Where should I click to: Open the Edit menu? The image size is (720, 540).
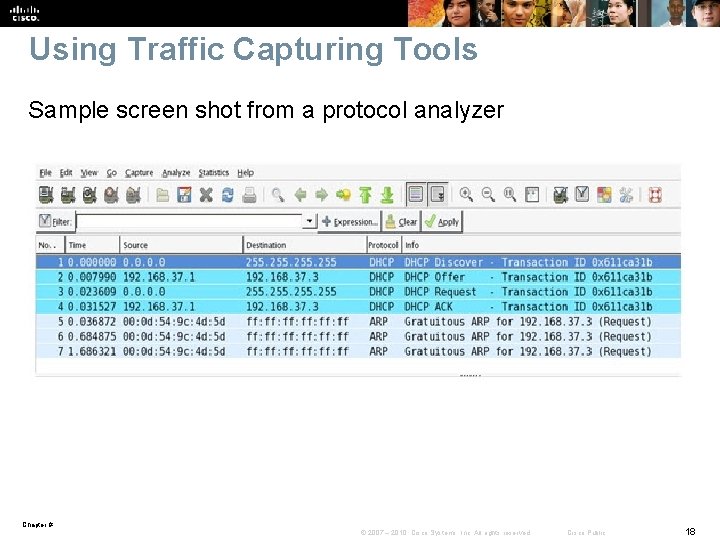tap(66, 173)
